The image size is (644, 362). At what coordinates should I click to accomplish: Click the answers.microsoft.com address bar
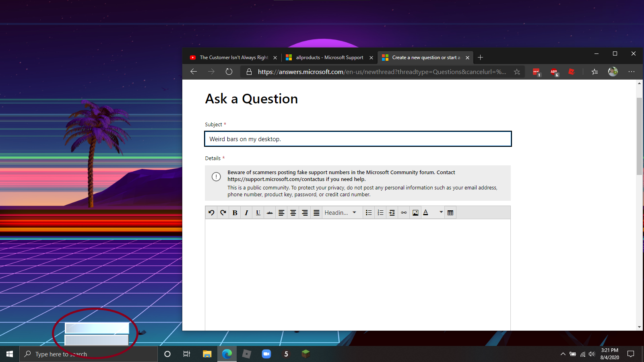[382, 72]
